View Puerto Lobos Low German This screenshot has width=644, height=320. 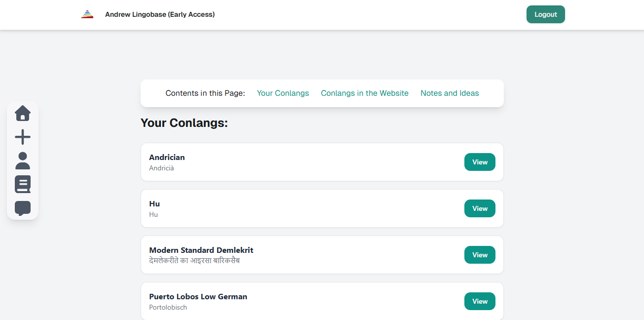480,301
